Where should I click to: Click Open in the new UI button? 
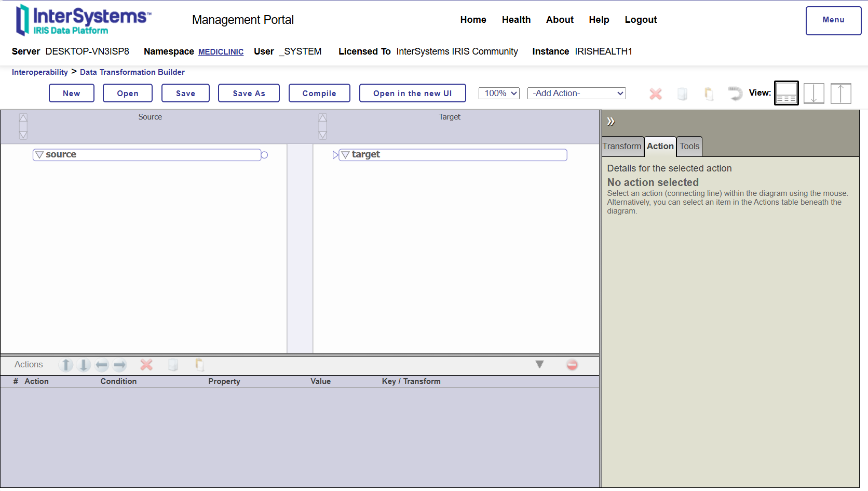click(412, 93)
